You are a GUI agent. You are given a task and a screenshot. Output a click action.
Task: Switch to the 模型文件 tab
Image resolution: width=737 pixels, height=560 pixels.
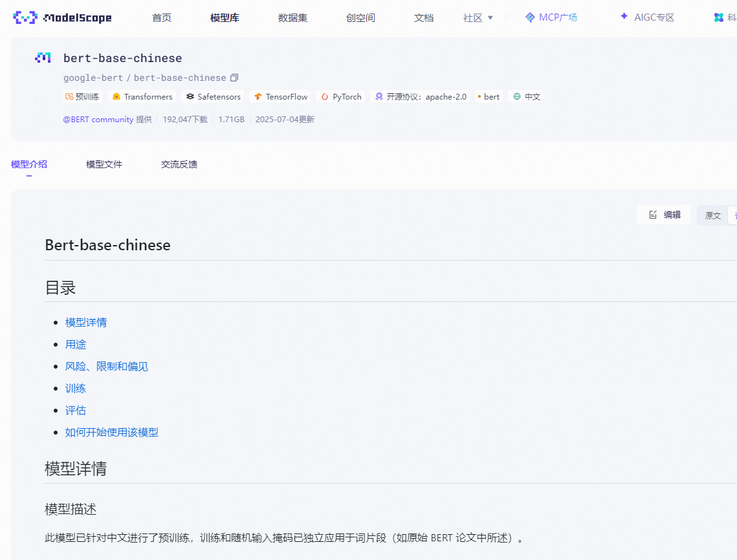pos(104,164)
